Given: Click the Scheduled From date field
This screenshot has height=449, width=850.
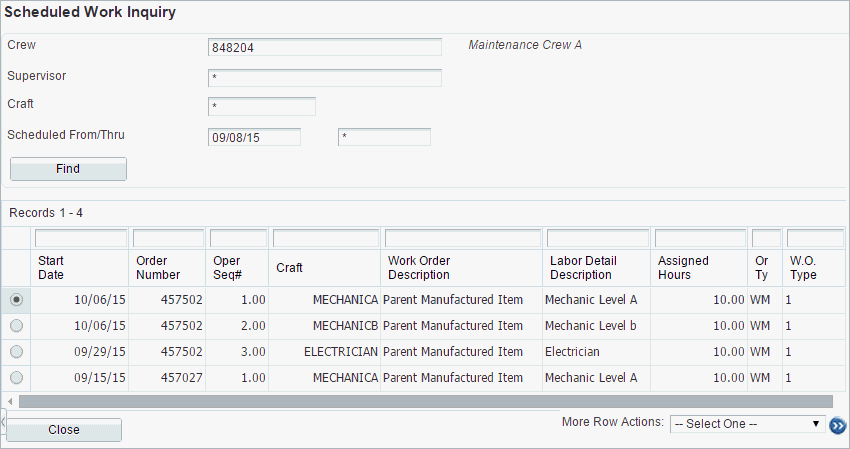Looking at the screenshot, I should coord(254,137).
